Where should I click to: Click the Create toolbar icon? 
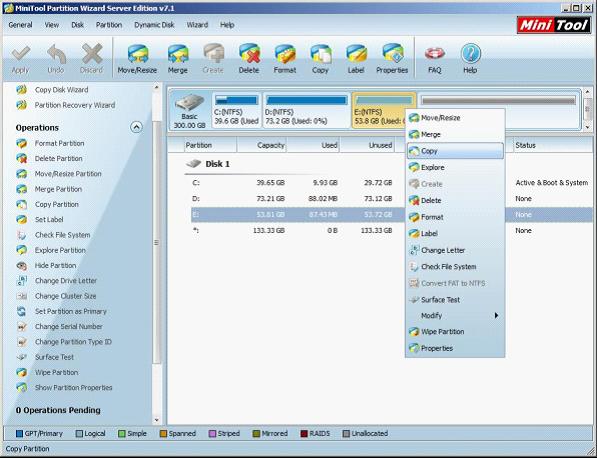(x=213, y=59)
